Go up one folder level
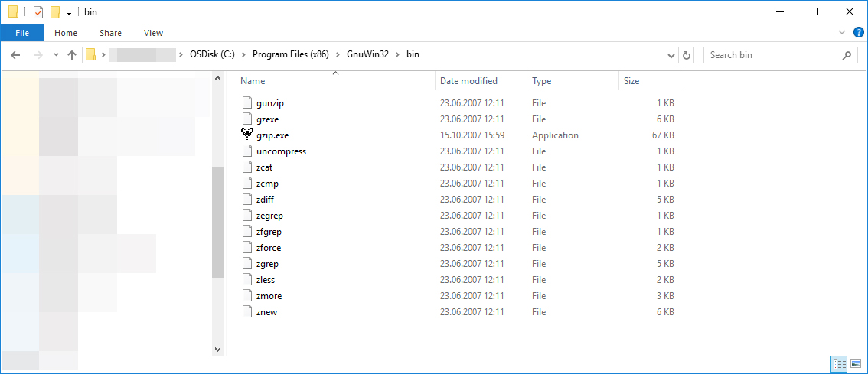This screenshot has width=868, height=374. pyautogui.click(x=71, y=55)
